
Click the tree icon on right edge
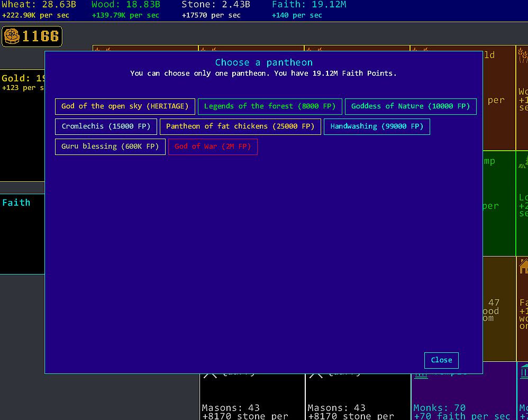coord(523,162)
